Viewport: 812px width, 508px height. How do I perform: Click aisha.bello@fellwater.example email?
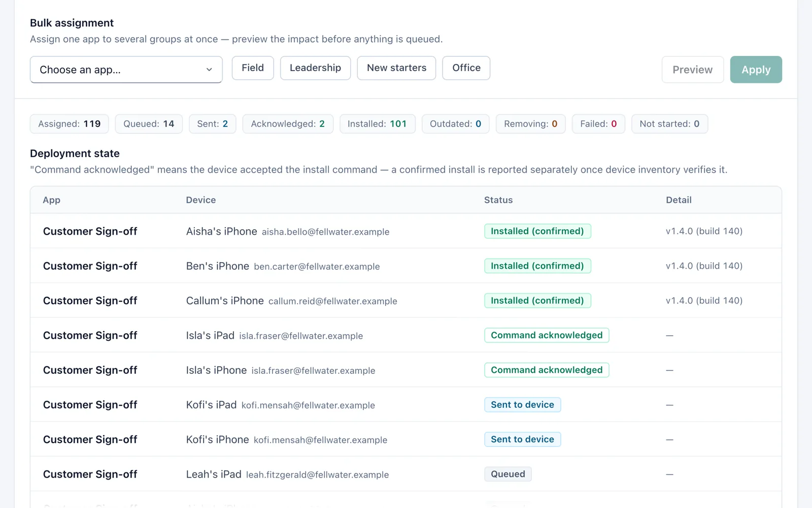[x=326, y=232]
